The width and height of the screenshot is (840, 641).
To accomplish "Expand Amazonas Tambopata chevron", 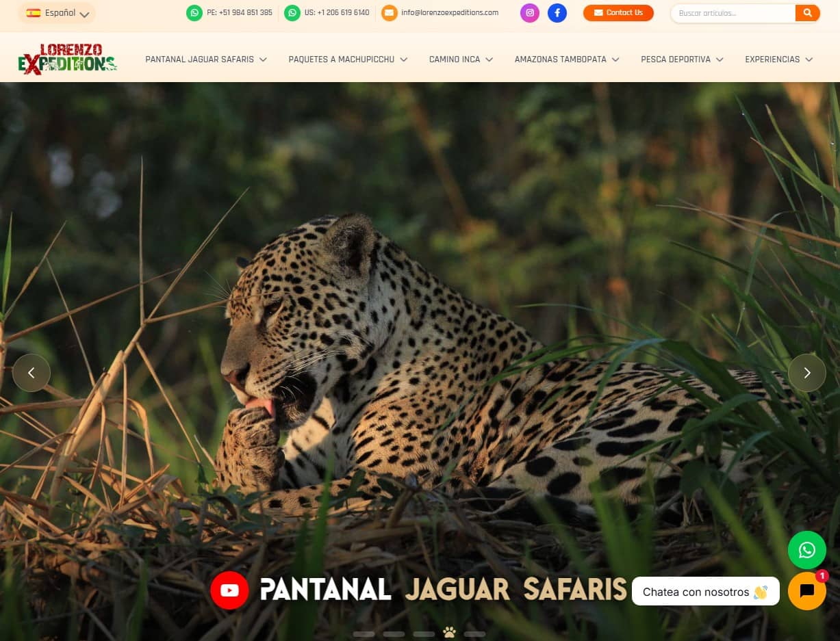I will pos(615,60).
